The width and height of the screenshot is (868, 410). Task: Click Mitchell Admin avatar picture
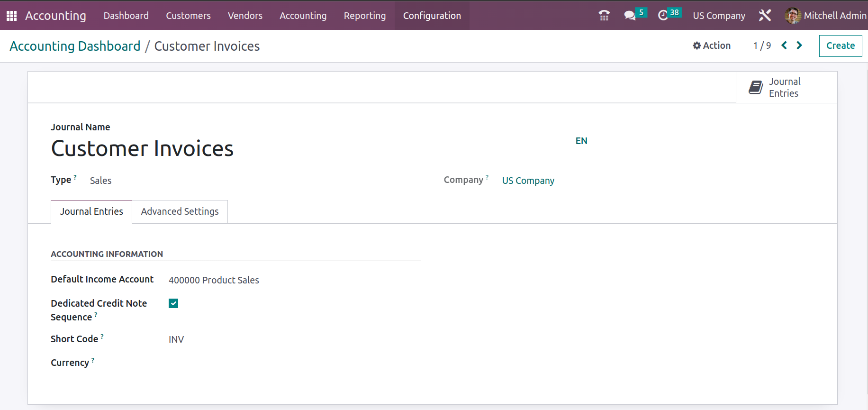pyautogui.click(x=793, y=16)
